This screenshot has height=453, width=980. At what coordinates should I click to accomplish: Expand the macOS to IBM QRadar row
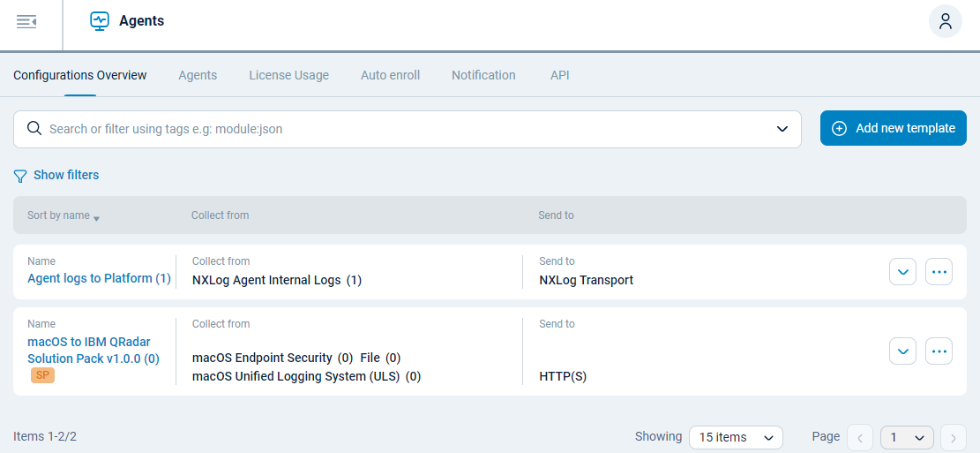[902, 351]
